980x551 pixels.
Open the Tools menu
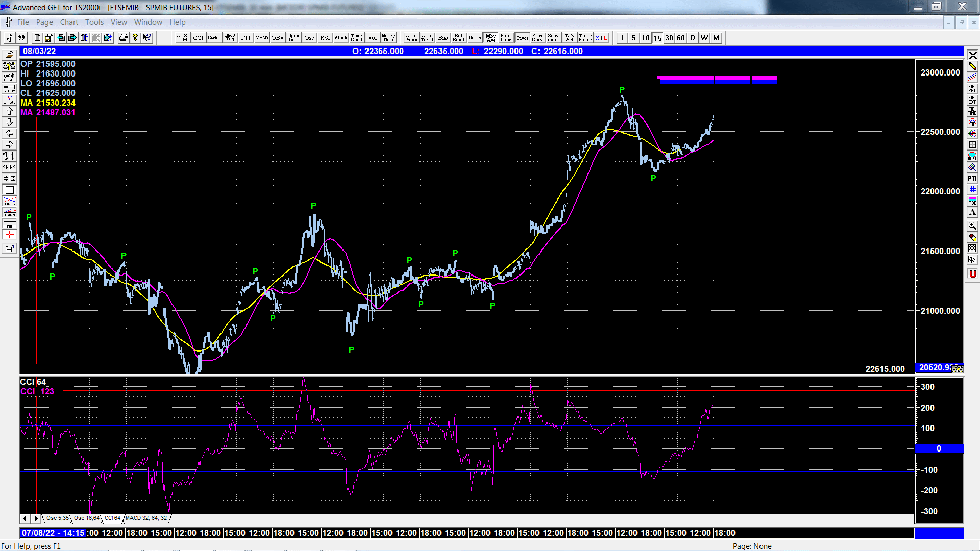click(94, 22)
